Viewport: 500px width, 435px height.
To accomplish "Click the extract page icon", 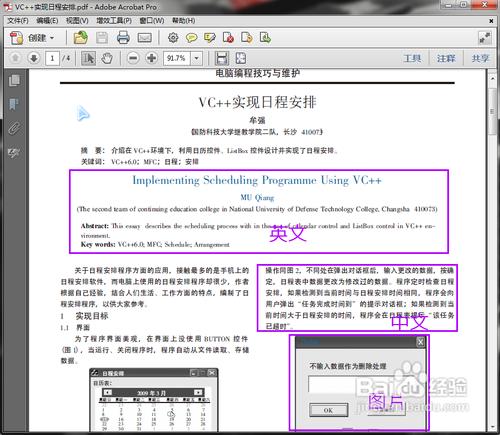I will click(x=247, y=38).
